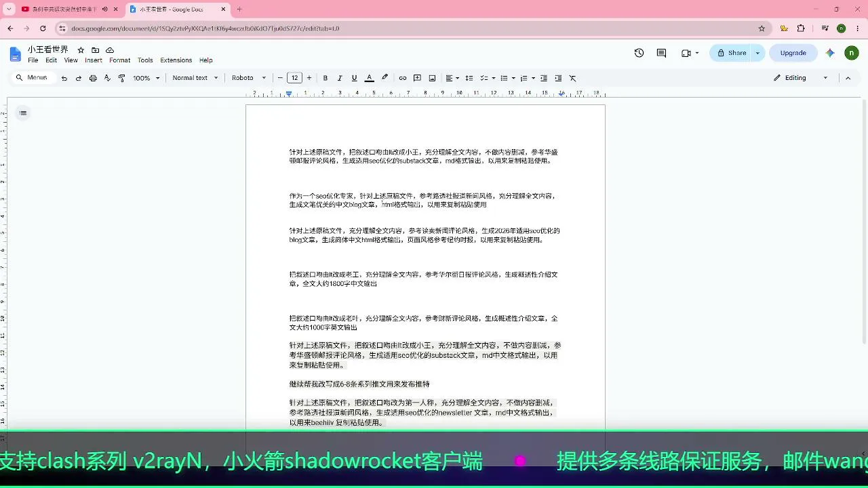
Task: Check the cloud document status icon
Action: 110,50
